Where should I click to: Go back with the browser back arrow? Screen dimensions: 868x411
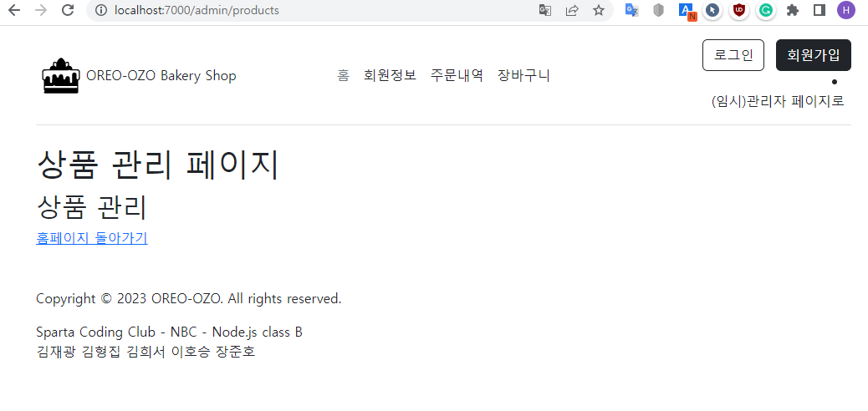click(14, 10)
